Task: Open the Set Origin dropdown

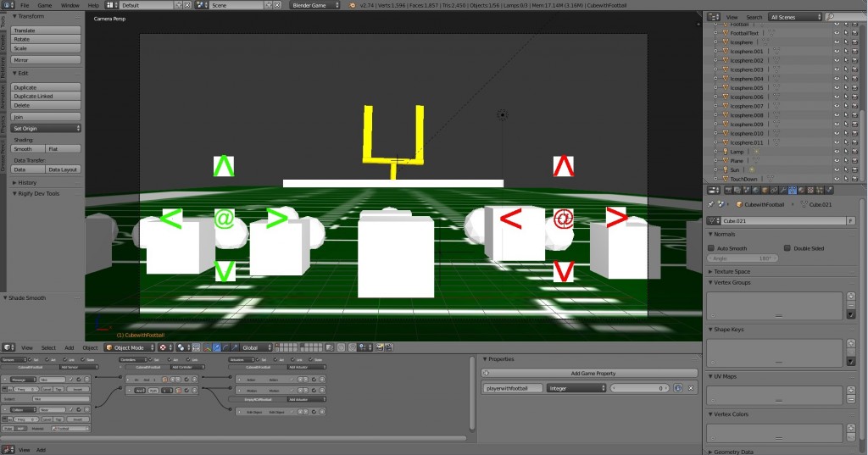Action: tap(46, 129)
